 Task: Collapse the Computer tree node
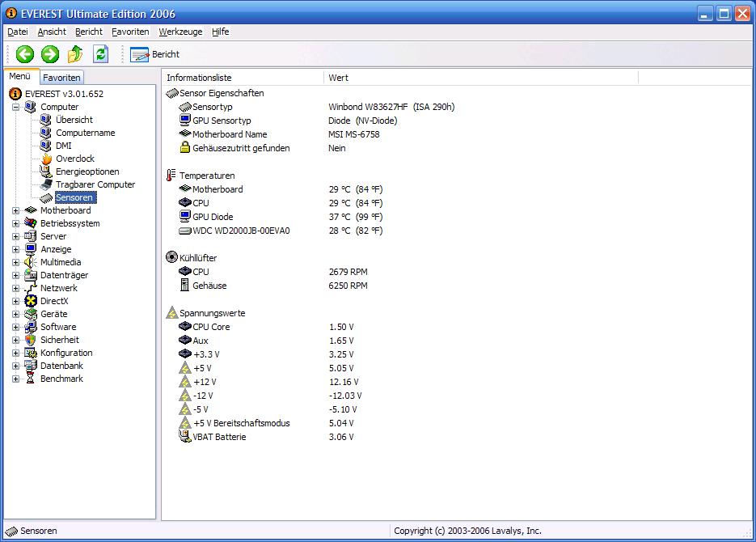(x=16, y=107)
